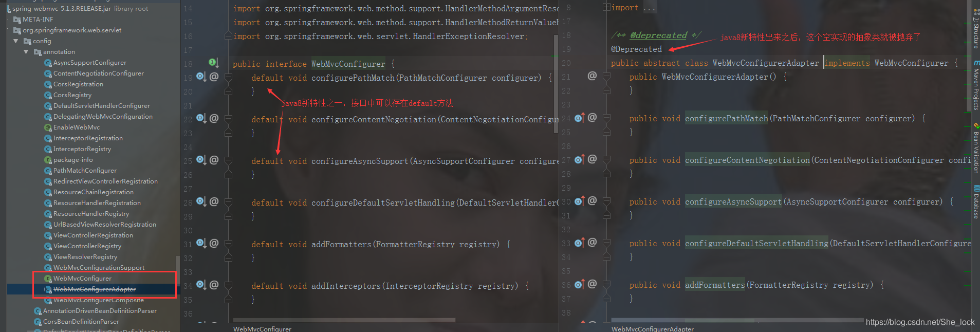Screen dimensions: 980x332
Task: Click the implemented-method gutter icon on default addInterceptors
Action: (201, 285)
